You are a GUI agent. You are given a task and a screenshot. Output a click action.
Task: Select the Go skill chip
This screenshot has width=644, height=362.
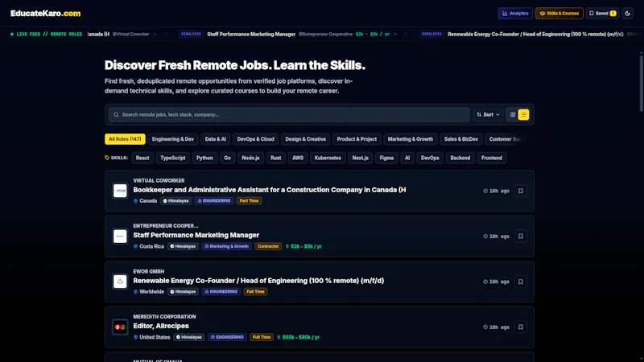tap(227, 158)
